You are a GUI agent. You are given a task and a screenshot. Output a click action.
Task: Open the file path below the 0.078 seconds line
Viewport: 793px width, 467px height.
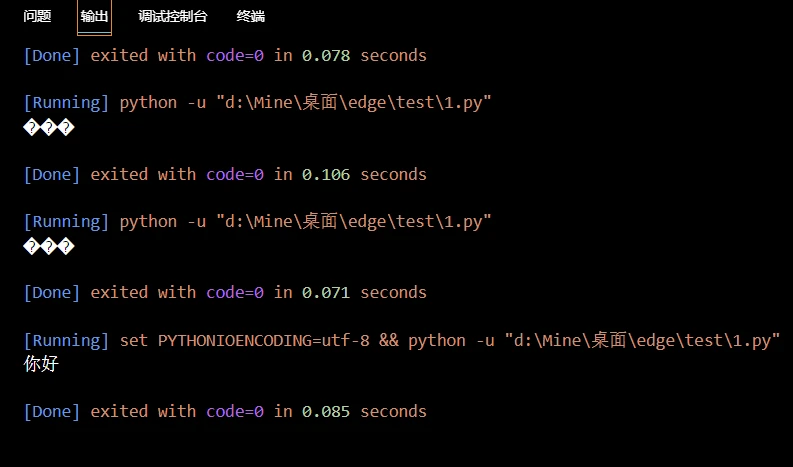(354, 103)
